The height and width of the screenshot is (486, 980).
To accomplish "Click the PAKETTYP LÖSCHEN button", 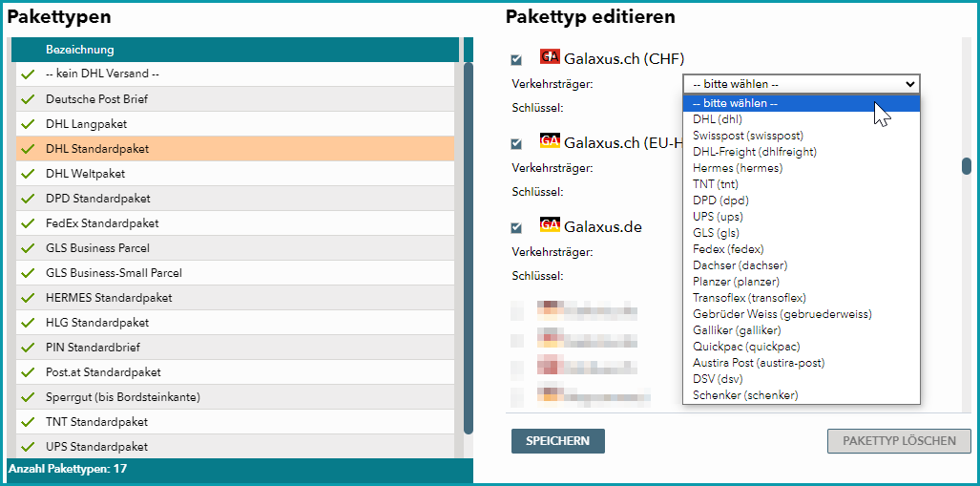I will pyautogui.click(x=899, y=441).
